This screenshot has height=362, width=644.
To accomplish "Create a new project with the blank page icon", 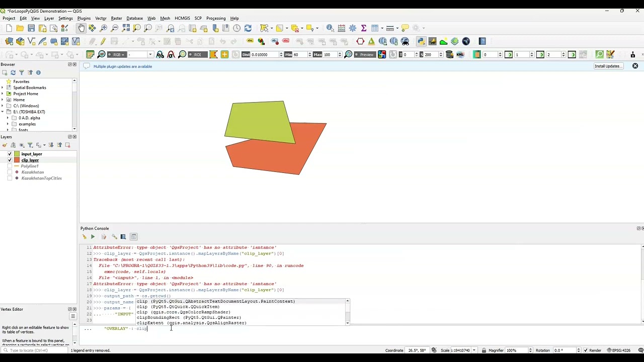I will tap(9, 28).
